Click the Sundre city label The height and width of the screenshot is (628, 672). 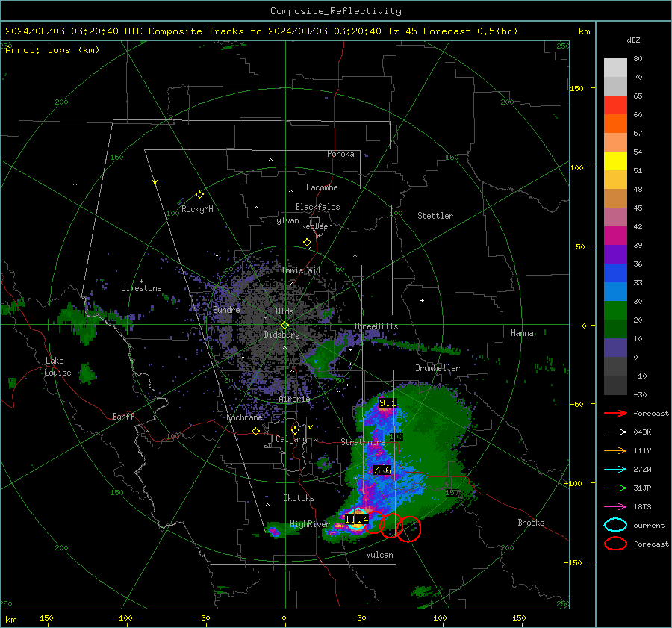tap(226, 309)
